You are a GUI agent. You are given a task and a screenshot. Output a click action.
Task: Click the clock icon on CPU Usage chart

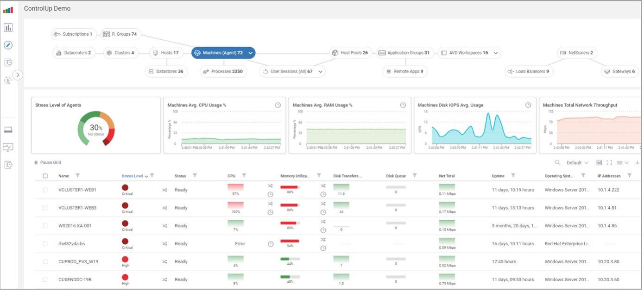(278, 105)
